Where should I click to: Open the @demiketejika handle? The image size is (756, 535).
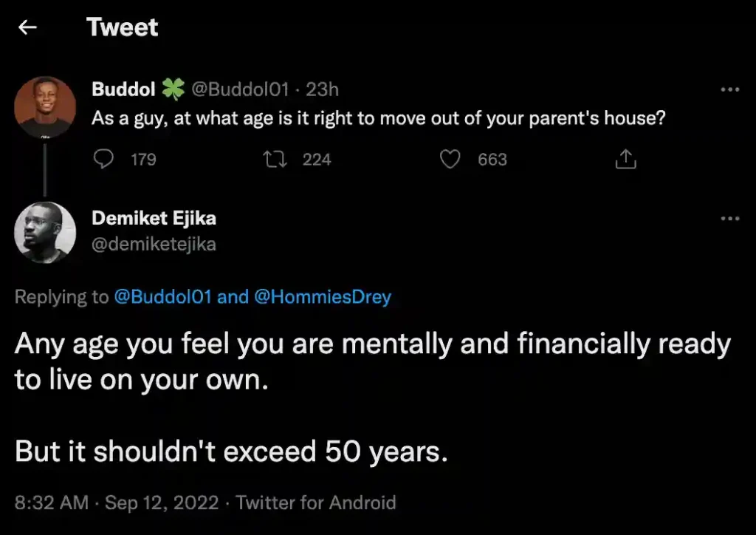click(x=154, y=244)
